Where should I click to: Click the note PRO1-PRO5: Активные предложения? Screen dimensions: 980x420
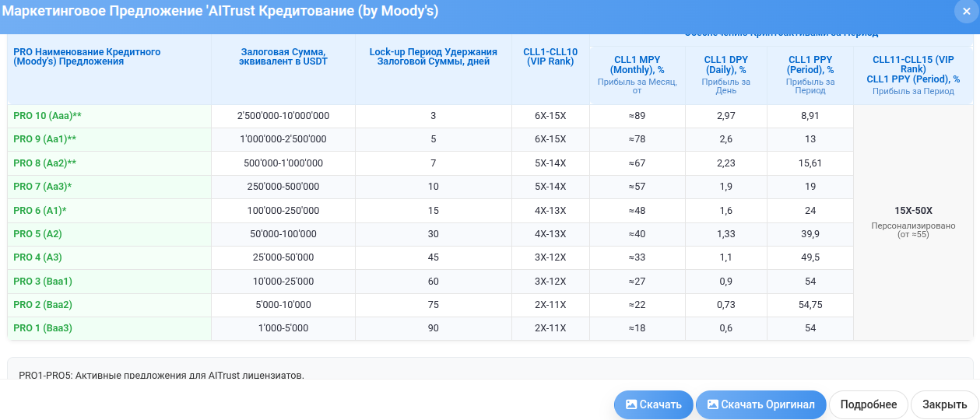point(161,375)
